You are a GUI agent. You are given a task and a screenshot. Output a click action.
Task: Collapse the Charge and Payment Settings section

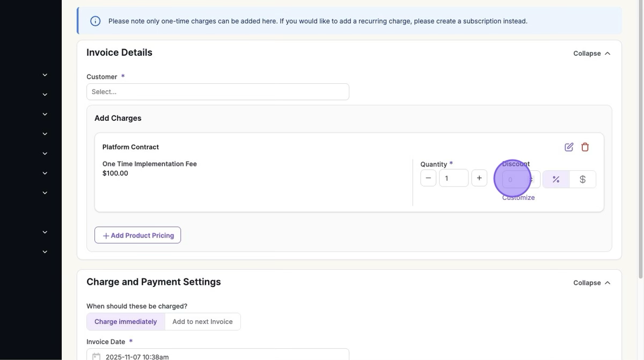(591, 283)
